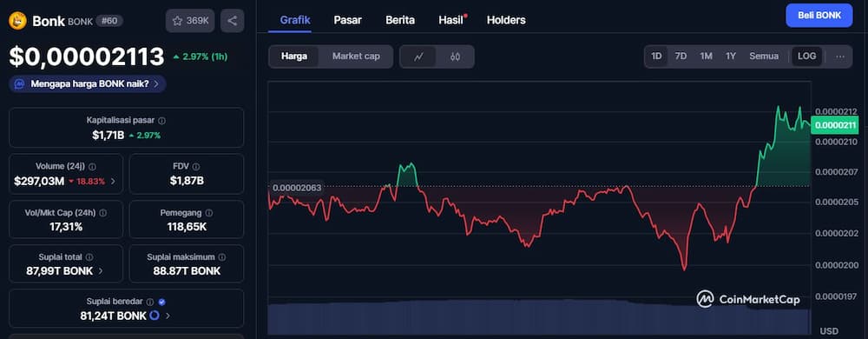Click info icon beside Vol/Mkt Cap (24h)

tap(103, 213)
